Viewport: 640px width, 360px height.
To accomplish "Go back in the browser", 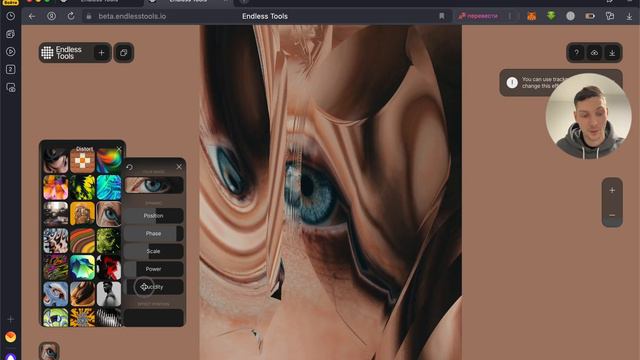I will click(32, 16).
